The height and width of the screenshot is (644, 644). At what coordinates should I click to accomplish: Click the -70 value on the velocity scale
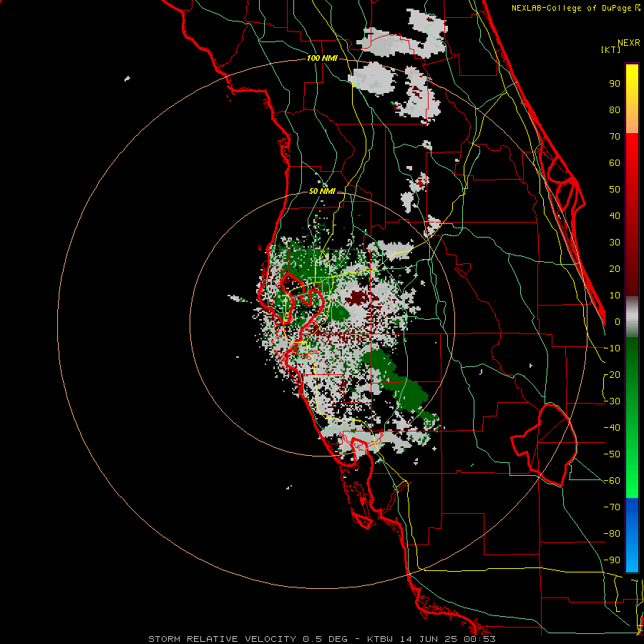(x=612, y=507)
